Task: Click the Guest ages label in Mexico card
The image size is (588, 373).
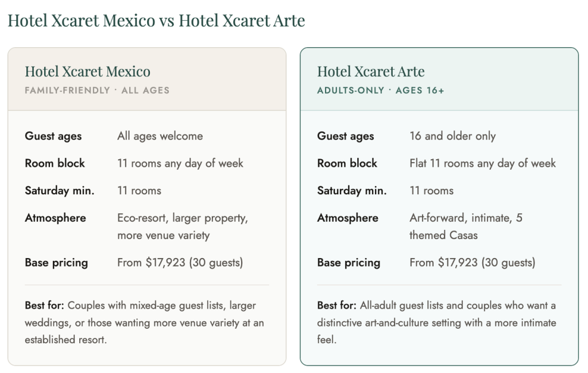Action: (x=53, y=136)
